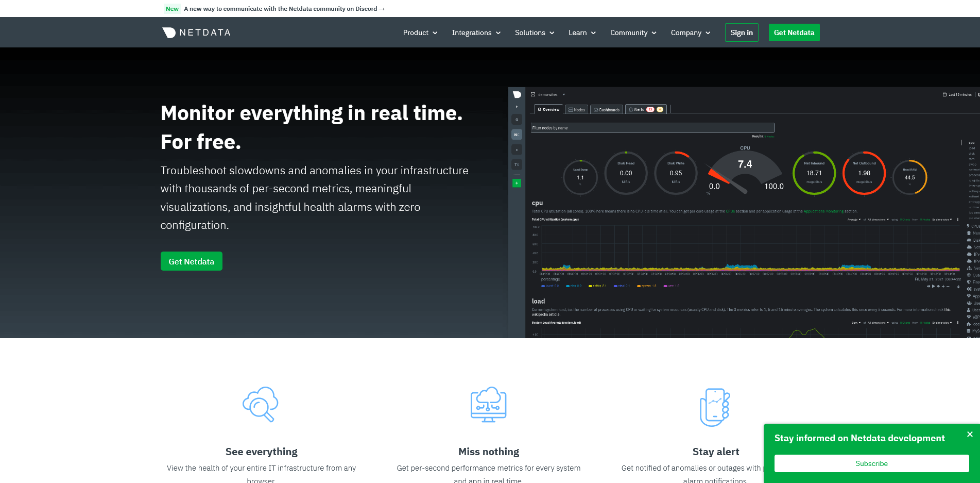This screenshot has width=980, height=483.
Task: Click the Netdata logo in the dashboard sidebar
Action: coord(517,94)
